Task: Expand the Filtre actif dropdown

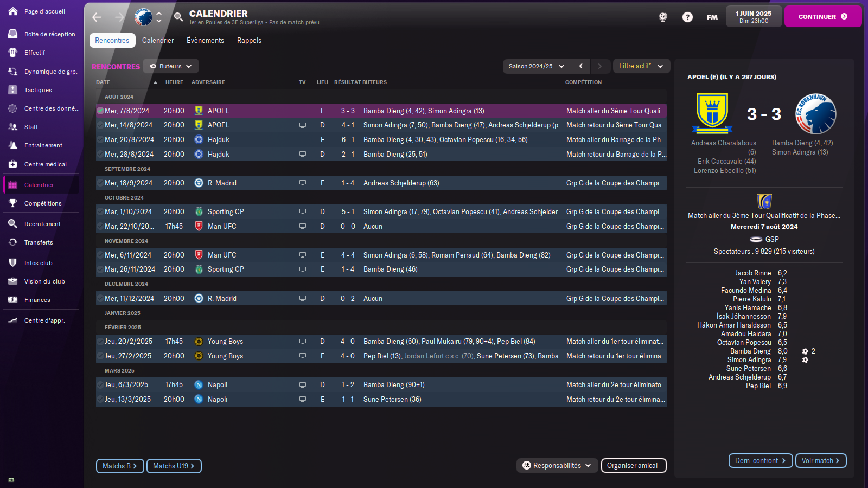Action: 641,66
